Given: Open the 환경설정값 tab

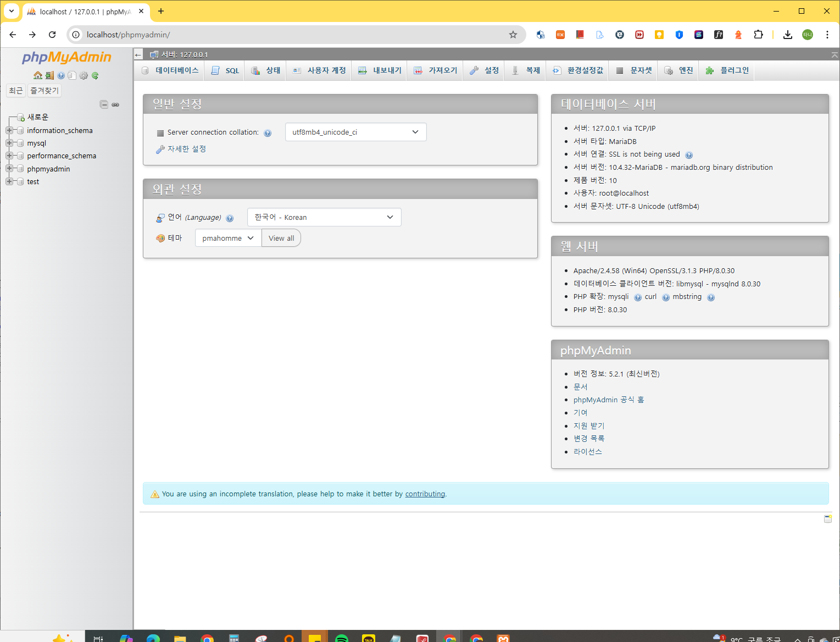Looking at the screenshot, I should (x=578, y=70).
